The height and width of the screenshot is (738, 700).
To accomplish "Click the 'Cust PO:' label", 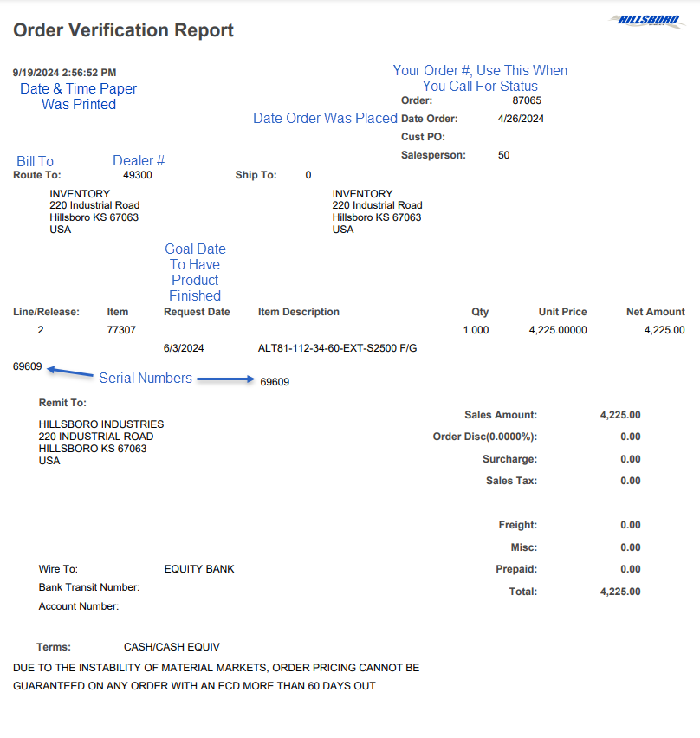I will pyautogui.click(x=423, y=137).
